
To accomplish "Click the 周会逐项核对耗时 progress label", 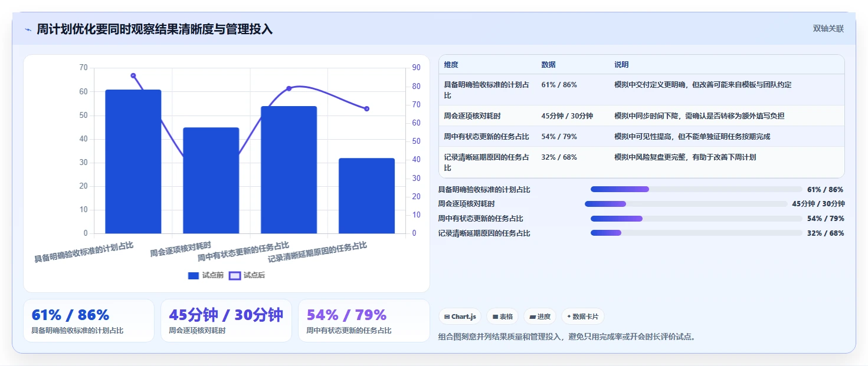I will click(466, 204).
